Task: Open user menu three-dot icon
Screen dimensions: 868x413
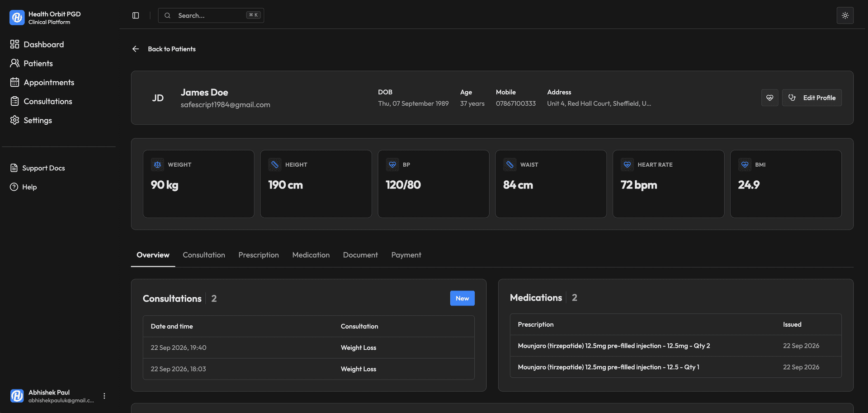Action: pyautogui.click(x=104, y=396)
